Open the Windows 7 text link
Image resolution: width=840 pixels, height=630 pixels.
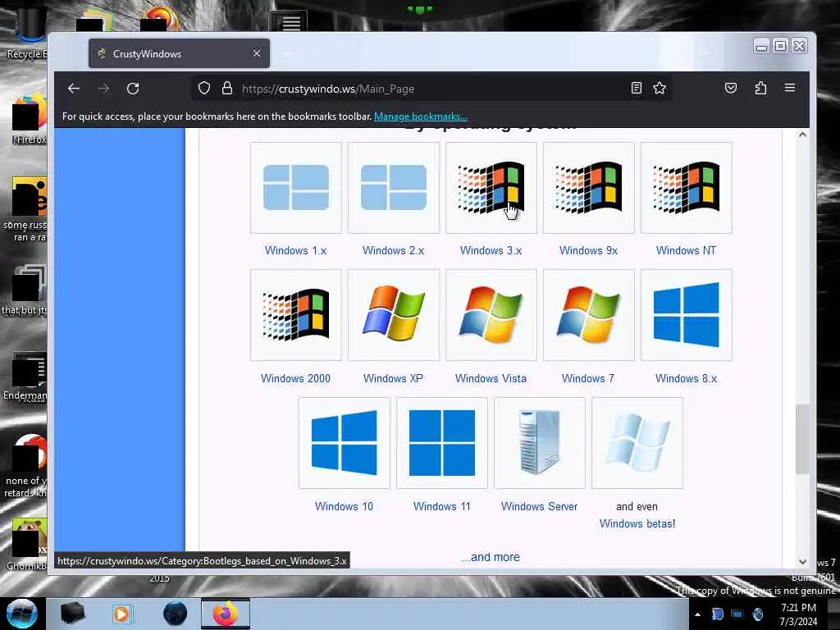588,379
